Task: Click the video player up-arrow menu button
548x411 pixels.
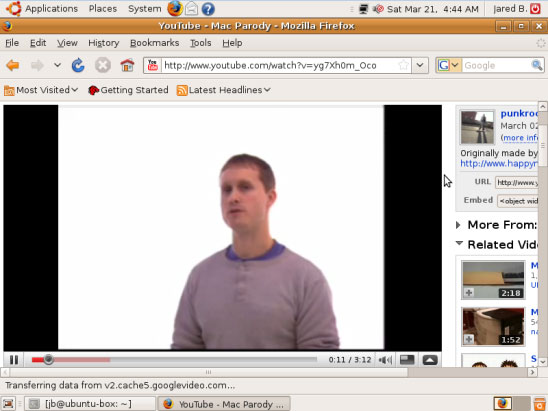Action: pyautogui.click(x=430, y=360)
